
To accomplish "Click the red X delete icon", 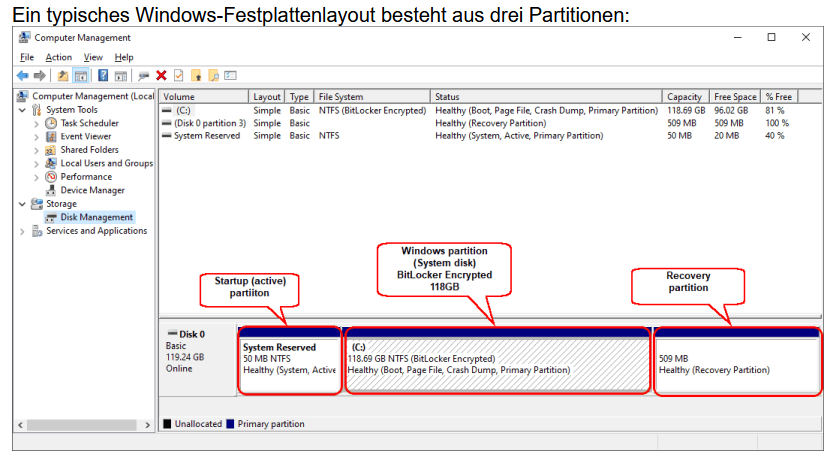I will click(161, 76).
